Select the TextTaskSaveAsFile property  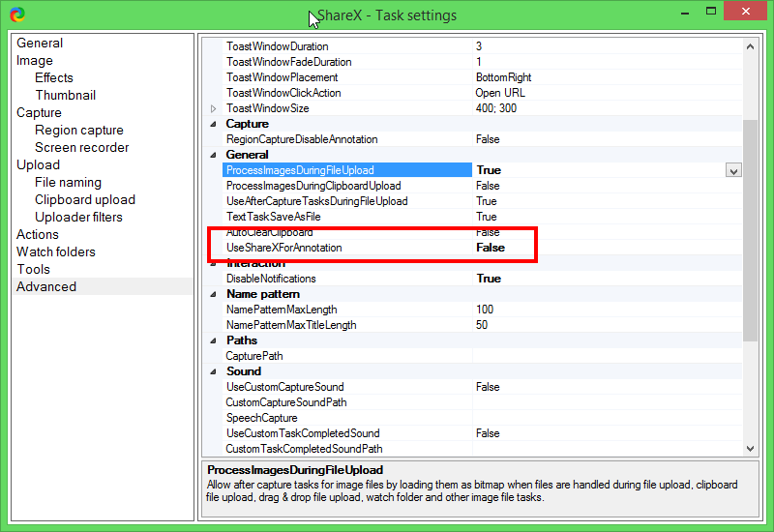pyautogui.click(x=274, y=217)
